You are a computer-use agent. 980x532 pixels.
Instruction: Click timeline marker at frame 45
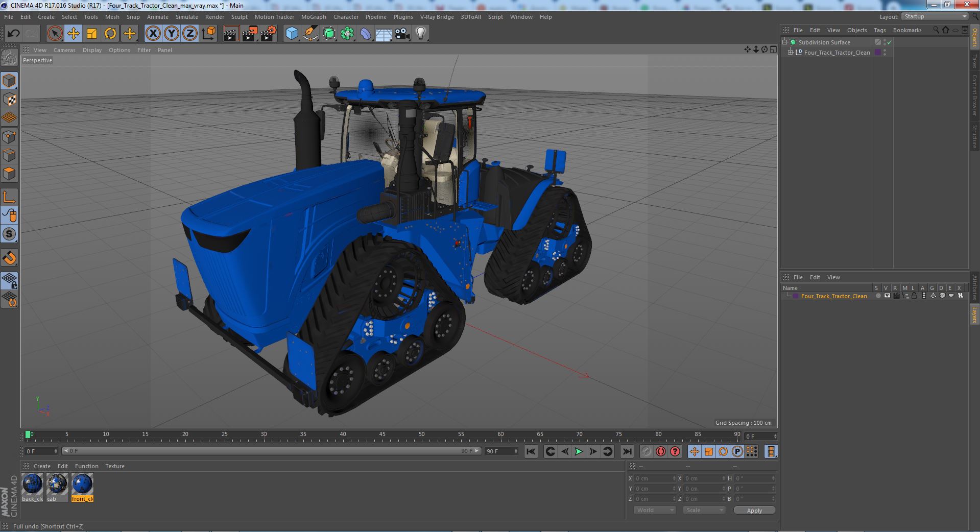(382, 436)
